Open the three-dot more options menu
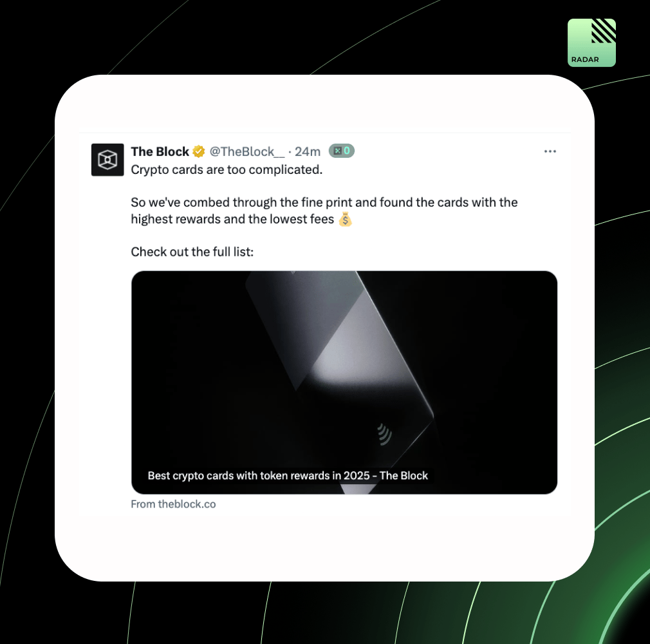 [x=550, y=151]
